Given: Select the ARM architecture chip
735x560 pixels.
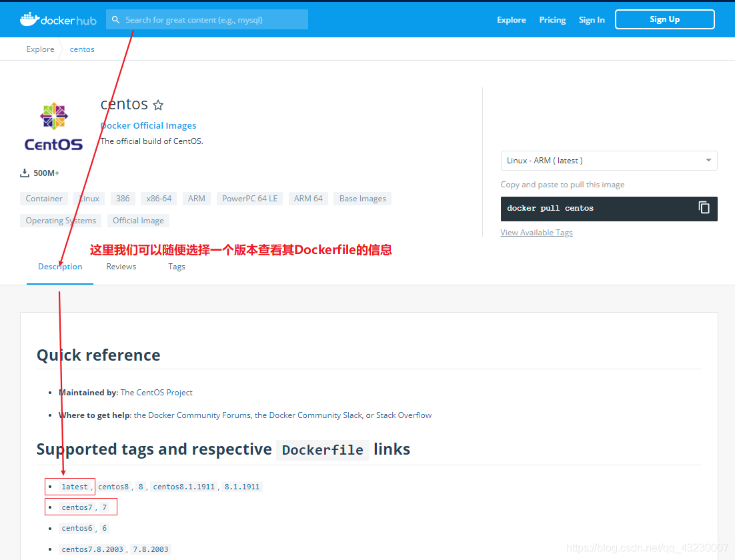Looking at the screenshot, I should [x=196, y=199].
